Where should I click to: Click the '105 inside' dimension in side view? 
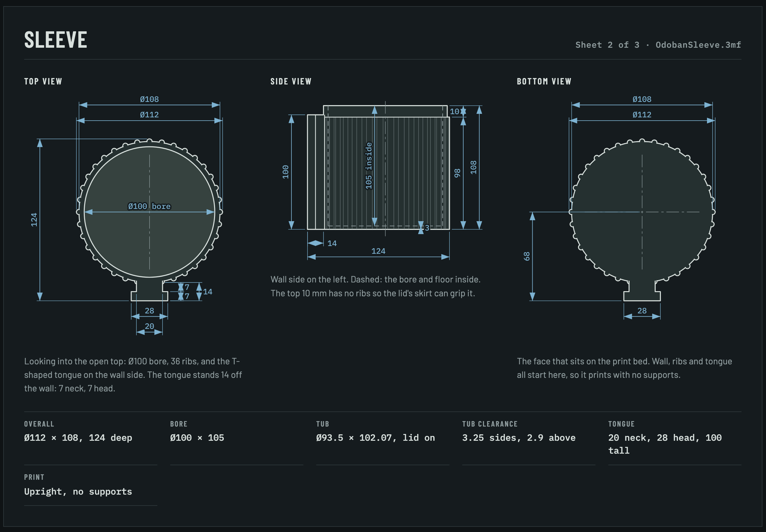coord(369,166)
